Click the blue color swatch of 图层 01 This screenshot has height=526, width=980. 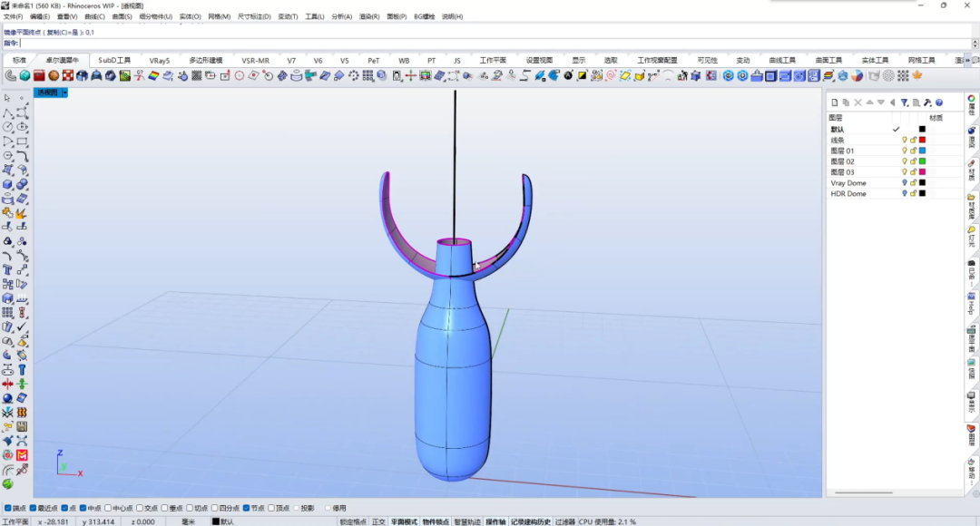click(922, 151)
